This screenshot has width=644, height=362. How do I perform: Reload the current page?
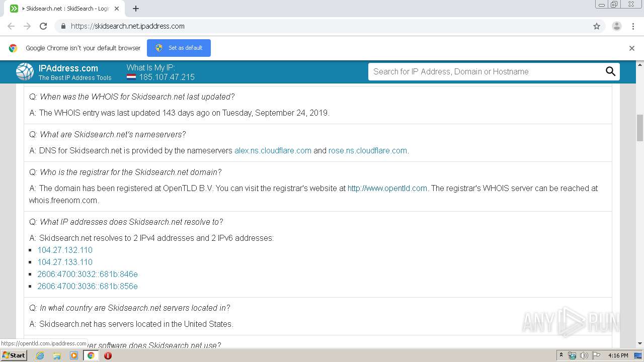point(43,26)
